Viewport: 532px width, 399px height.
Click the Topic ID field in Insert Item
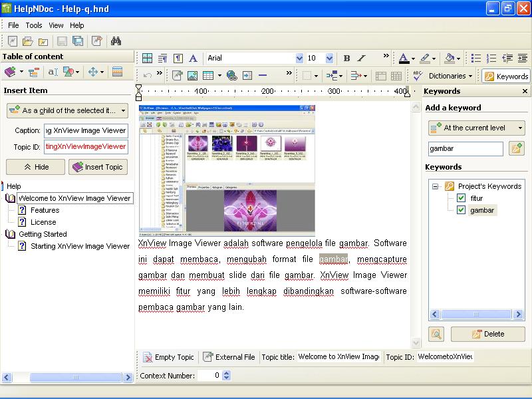pyautogui.click(x=86, y=147)
